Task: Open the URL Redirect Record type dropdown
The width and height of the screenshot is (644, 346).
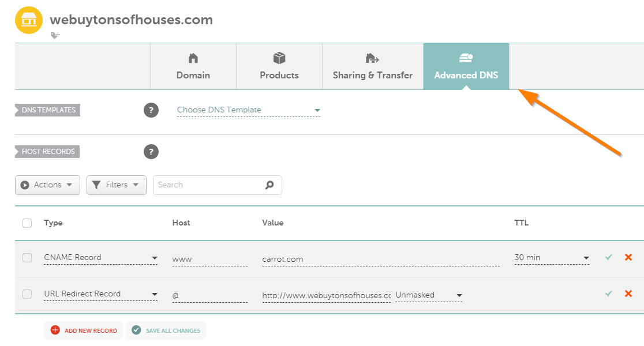Action: pyautogui.click(x=100, y=294)
